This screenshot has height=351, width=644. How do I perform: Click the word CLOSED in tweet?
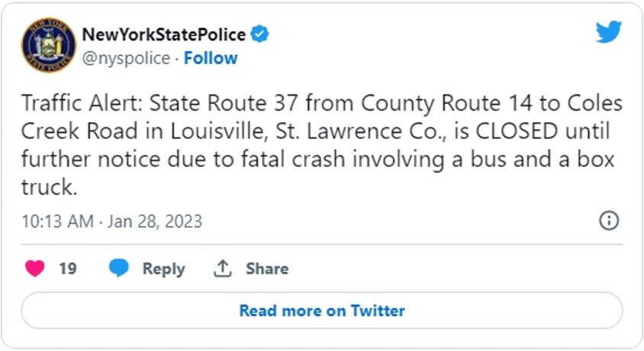(517, 131)
